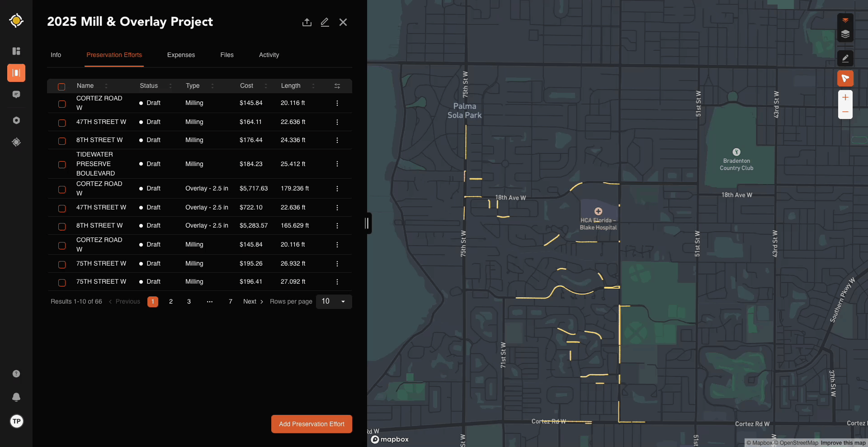Open the three-dot menu for 47TH STREET W Milling
Screen dimensions: 868x447
pyautogui.click(x=337, y=122)
